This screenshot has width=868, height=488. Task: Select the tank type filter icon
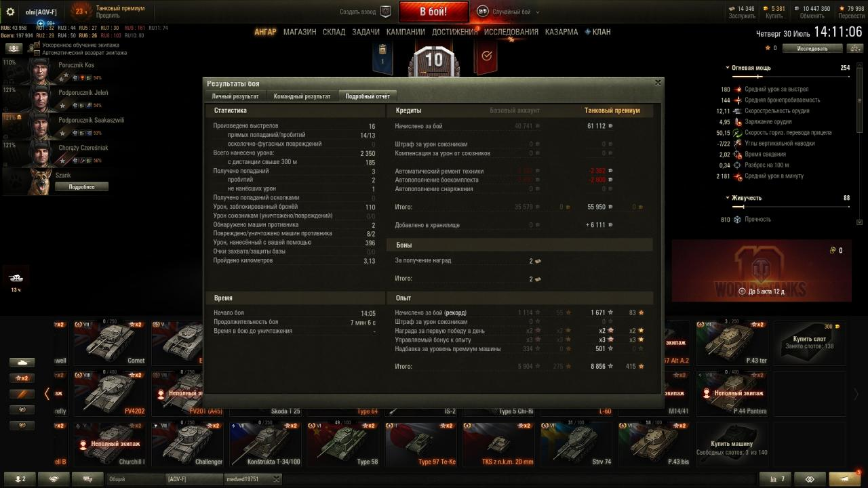click(x=22, y=362)
